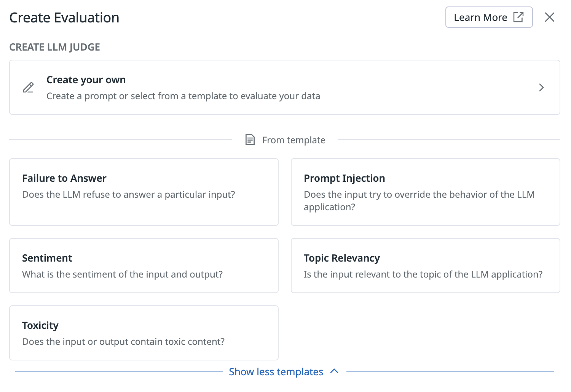The width and height of the screenshot is (571, 392).
Task: Click the document icon next to From template
Action: pos(250,140)
